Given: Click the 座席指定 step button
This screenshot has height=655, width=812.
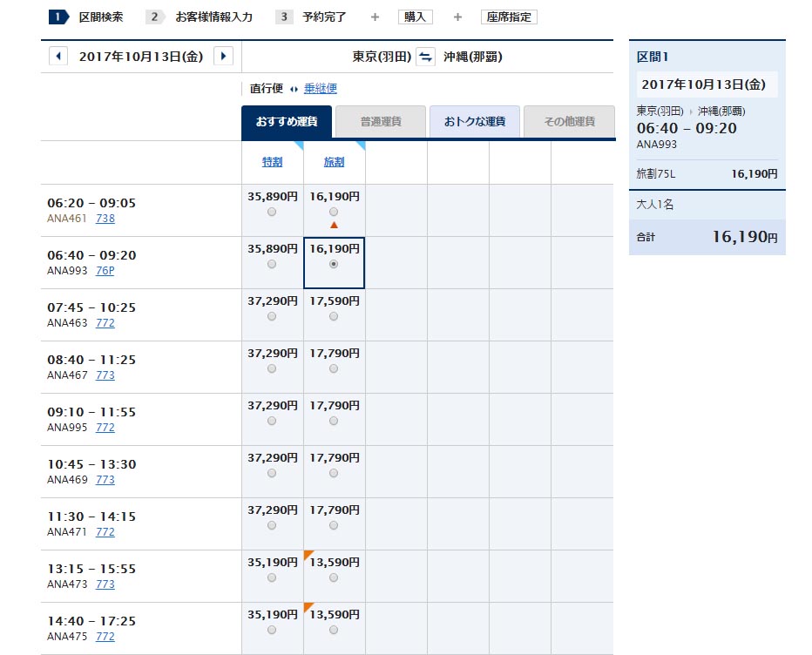Looking at the screenshot, I should (509, 17).
